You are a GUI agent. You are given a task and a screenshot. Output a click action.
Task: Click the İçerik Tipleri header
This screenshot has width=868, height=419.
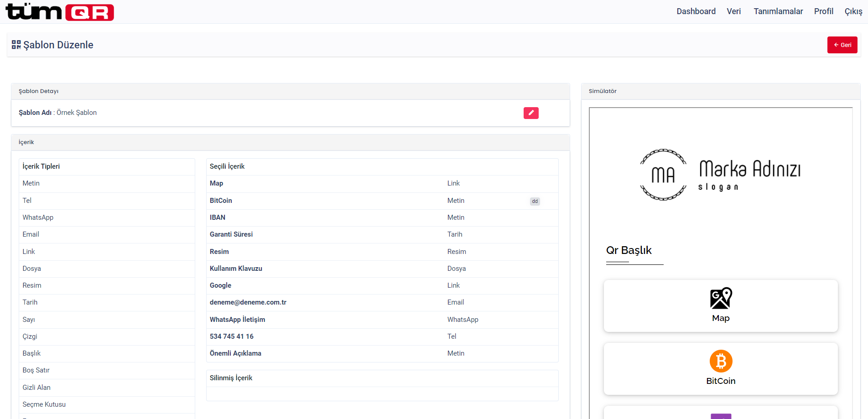[x=107, y=166]
